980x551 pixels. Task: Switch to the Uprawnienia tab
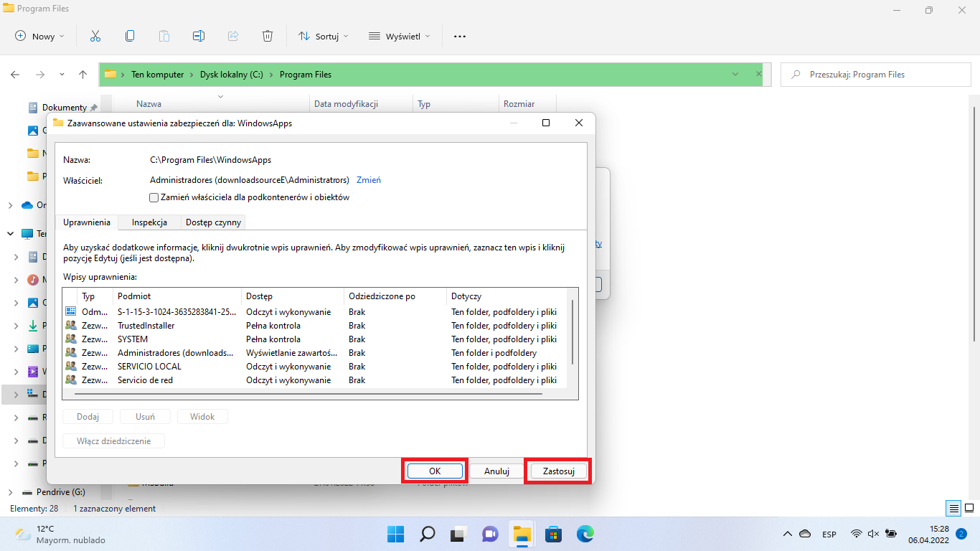click(x=87, y=222)
